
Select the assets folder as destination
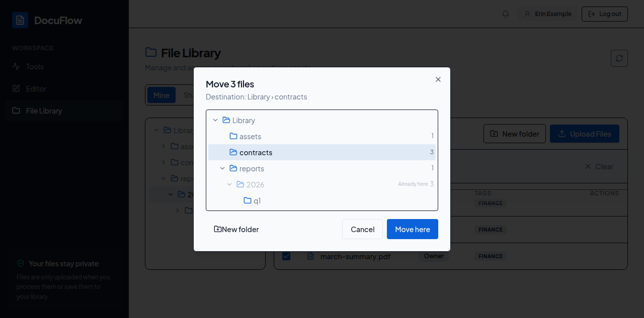click(322, 136)
